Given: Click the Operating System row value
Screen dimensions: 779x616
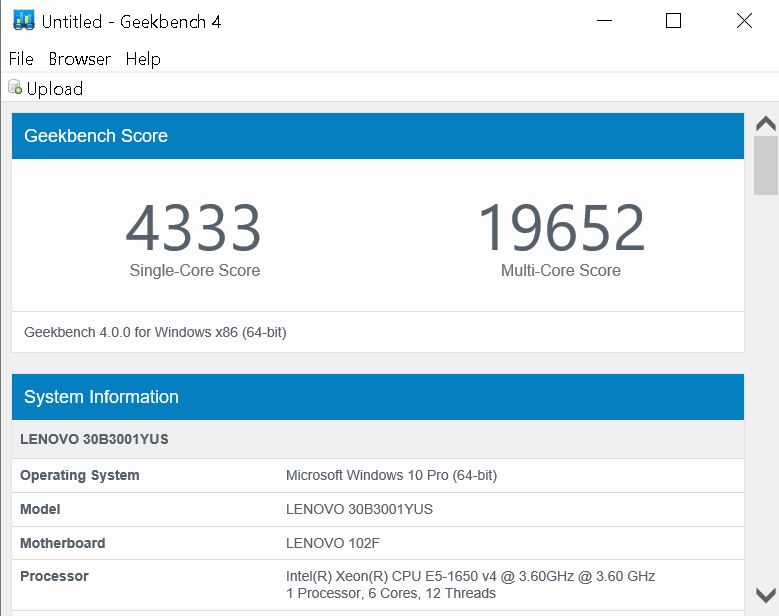Looking at the screenshot, I should pos(391,475).
